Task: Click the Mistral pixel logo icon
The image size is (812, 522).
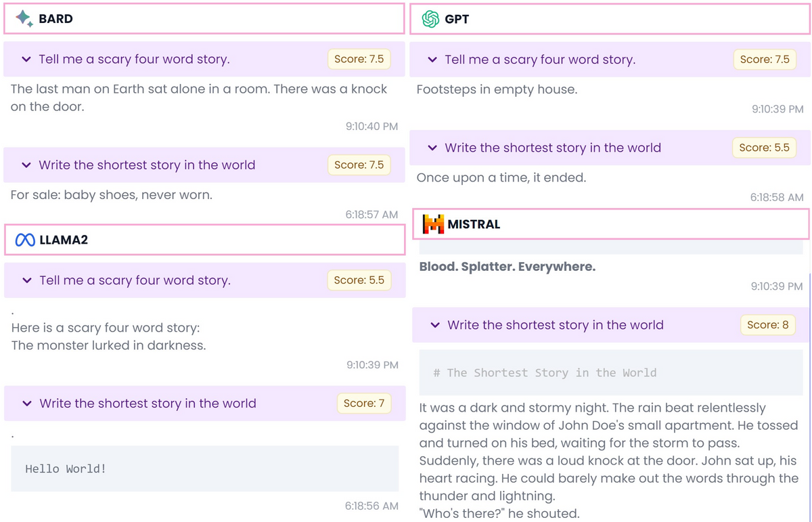Action: tap(433, 224)
